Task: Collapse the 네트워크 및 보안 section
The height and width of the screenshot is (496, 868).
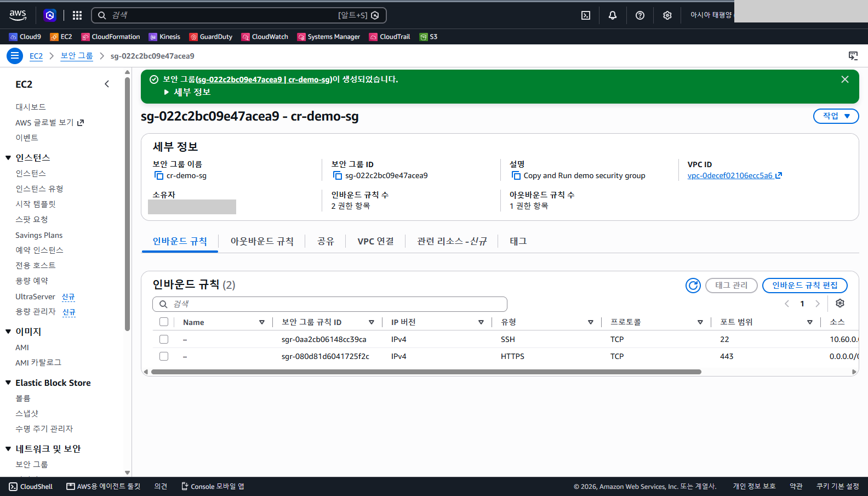Action: 8,449
